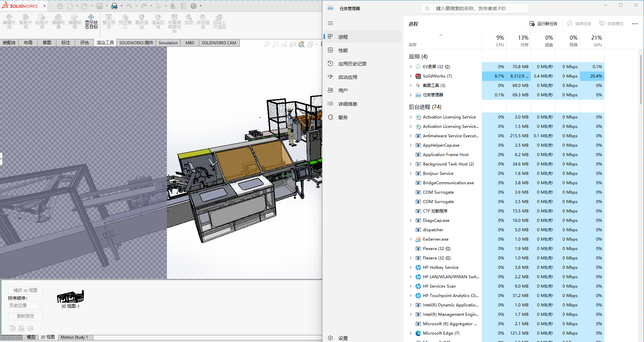Click the Publish to STEP icon
This screenshot has height=342, width=644.
tap(21, 328)
